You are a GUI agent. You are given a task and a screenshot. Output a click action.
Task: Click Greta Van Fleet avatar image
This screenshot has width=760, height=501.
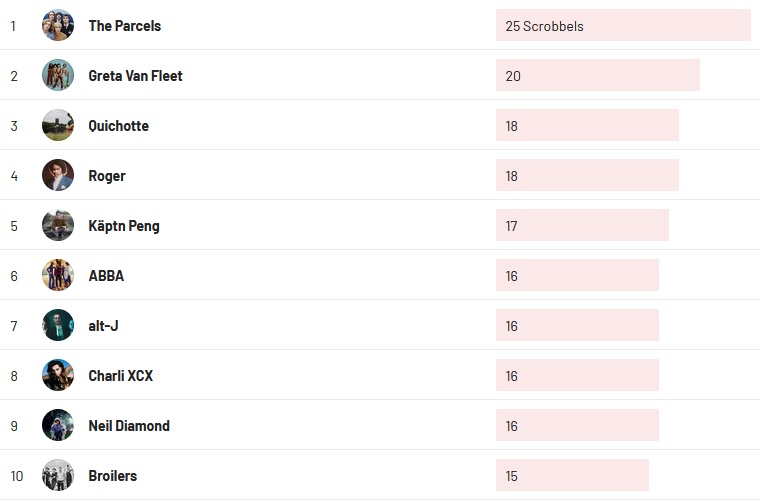click(x=58, y=75)
